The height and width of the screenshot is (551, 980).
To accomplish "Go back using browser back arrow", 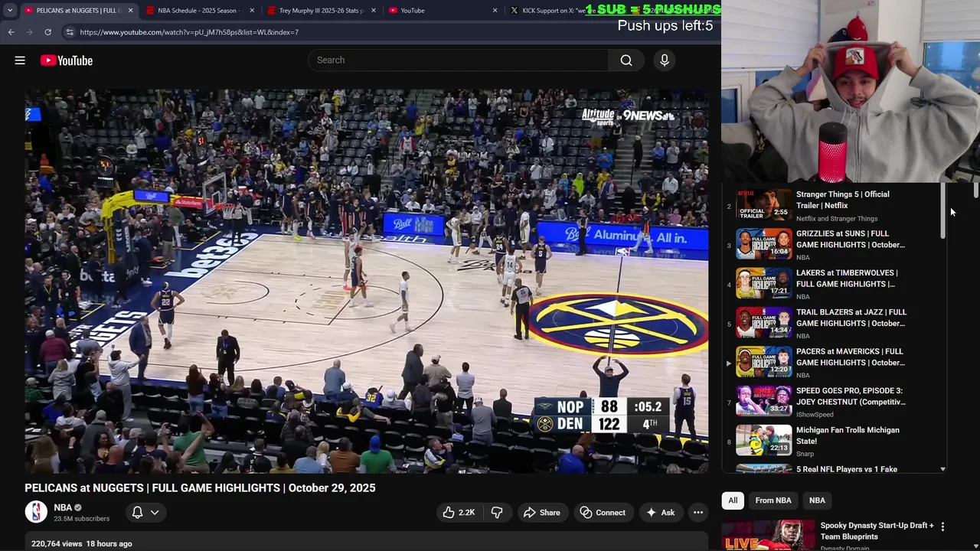I will coord(11,32).
